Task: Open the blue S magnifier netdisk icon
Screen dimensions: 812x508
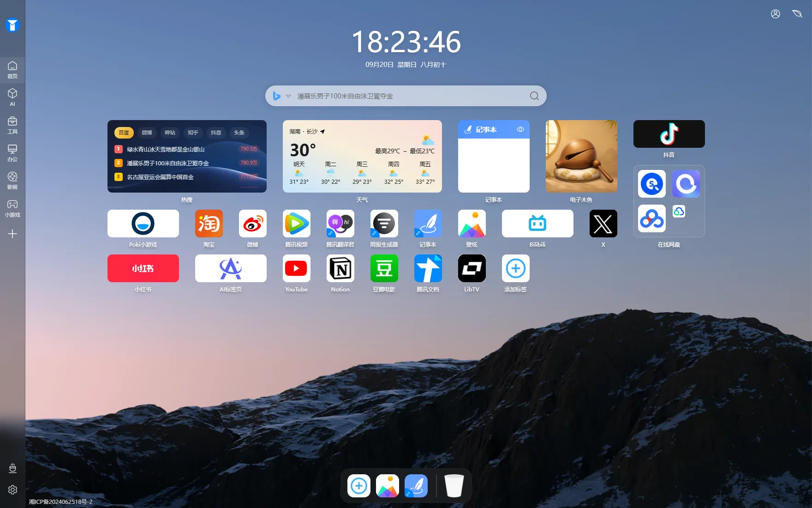Action: tap(652, 184)
